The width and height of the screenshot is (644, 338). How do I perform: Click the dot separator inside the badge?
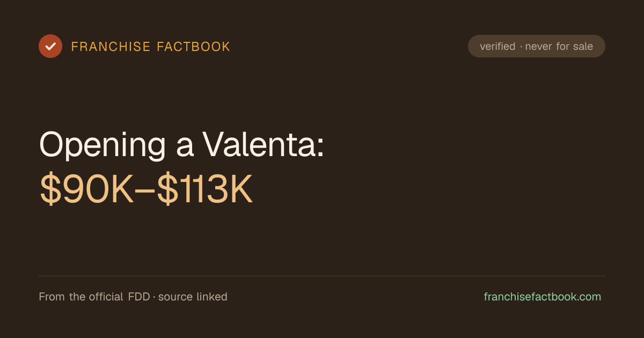(521, 47)
